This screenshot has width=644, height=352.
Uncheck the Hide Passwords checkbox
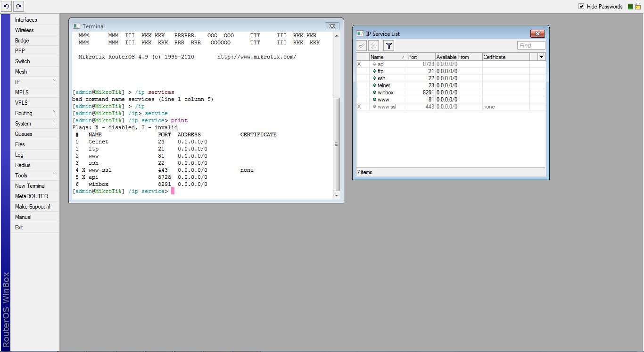point(582,6)
